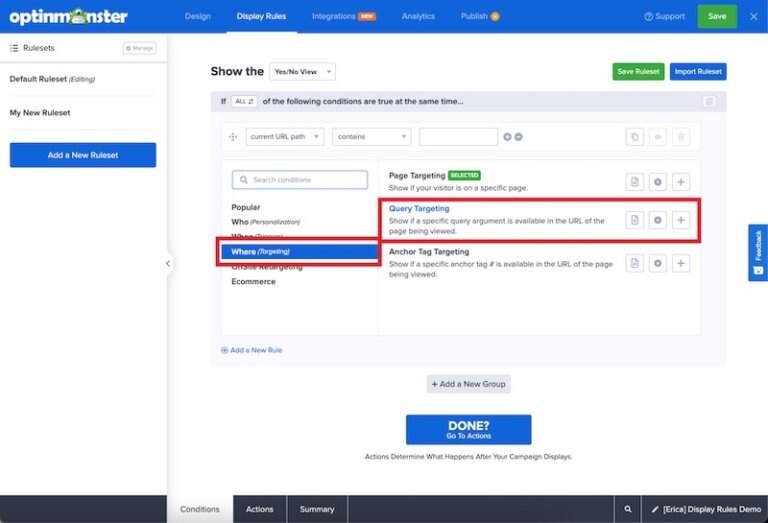This screenshot has height=523, width=768.
Task: Expand the Yes/No View dropdown
Action: click(x=302, y=72)
